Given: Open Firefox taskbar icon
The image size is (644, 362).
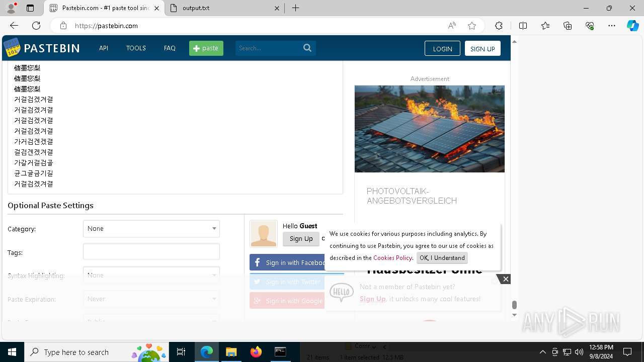Looking at the screenshot, I should point(256,352).
